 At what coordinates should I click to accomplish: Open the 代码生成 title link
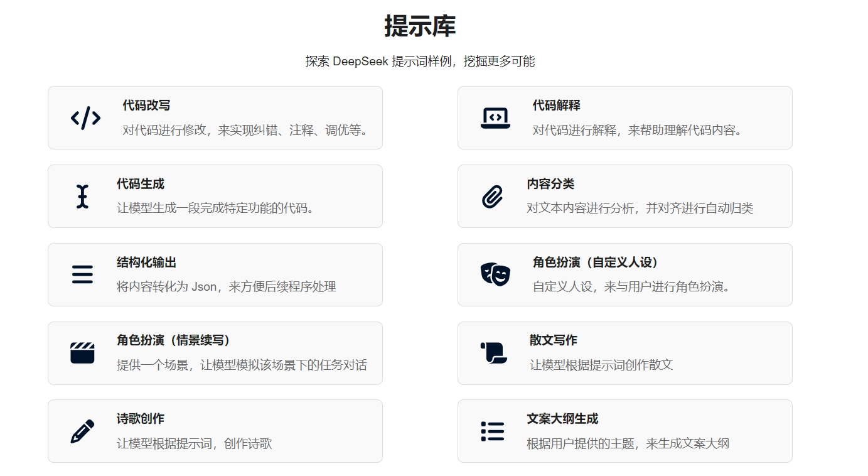pyautogui.click(x=141, y=184)
